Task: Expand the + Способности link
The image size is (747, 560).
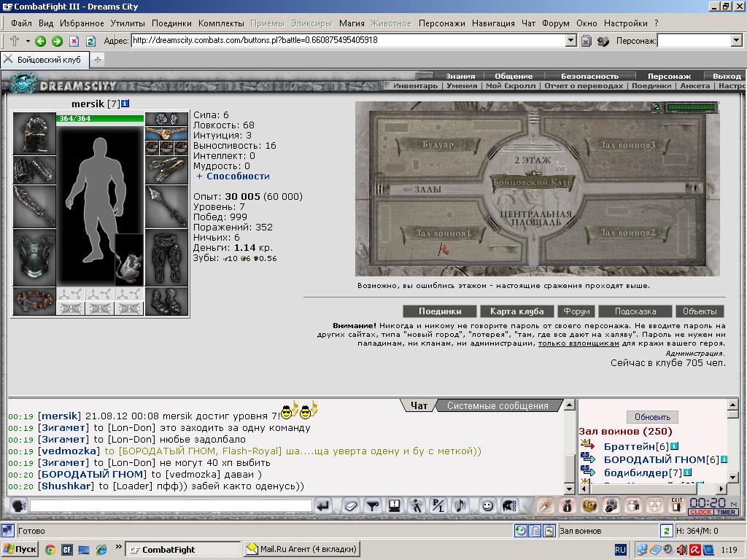Action: (x=233, y=176)
